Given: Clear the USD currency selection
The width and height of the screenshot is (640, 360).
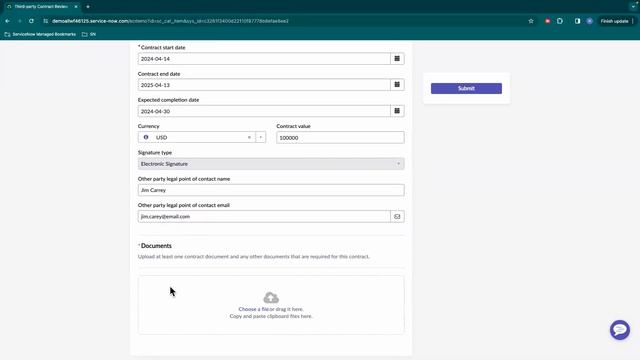Looking at the screenshot, I should click(x=249, y=138).
